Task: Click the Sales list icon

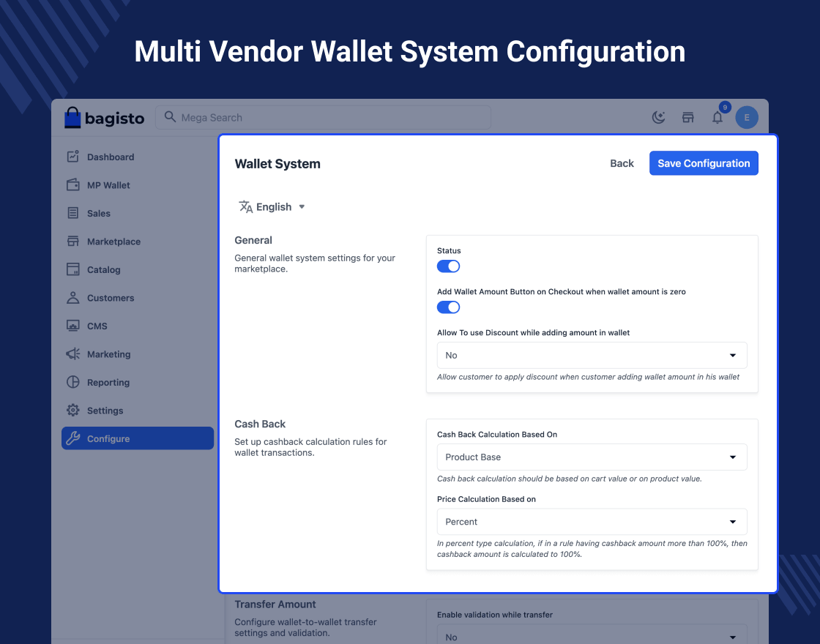Action: pyautogui.click(x=73, y=213)
